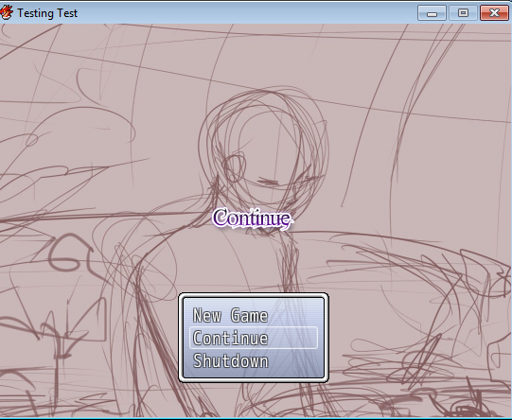Close the Testing Test game window
Image resolution: width=512 pixels, height=420 pixels.
(x=494, y=13)
